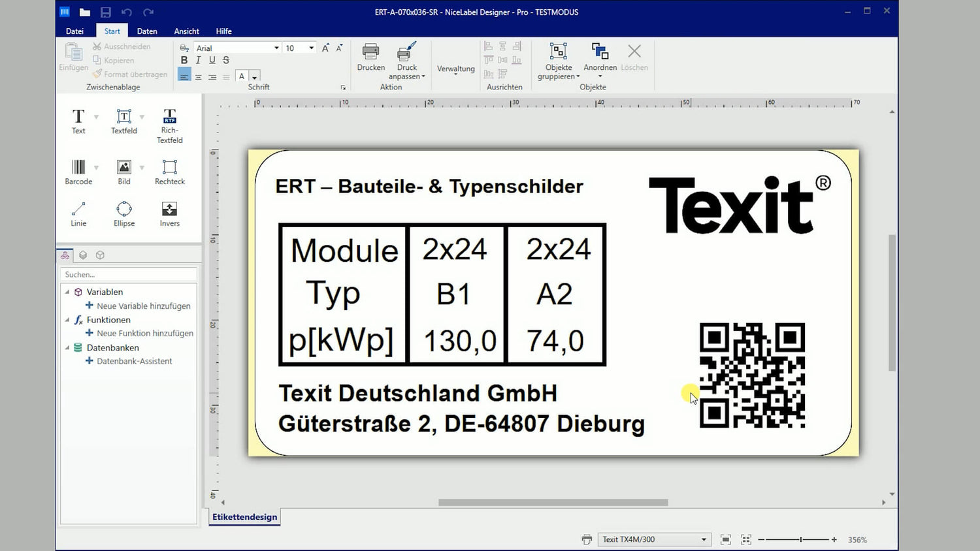Click the zoom to objects icon

click(x=746, y=539)
